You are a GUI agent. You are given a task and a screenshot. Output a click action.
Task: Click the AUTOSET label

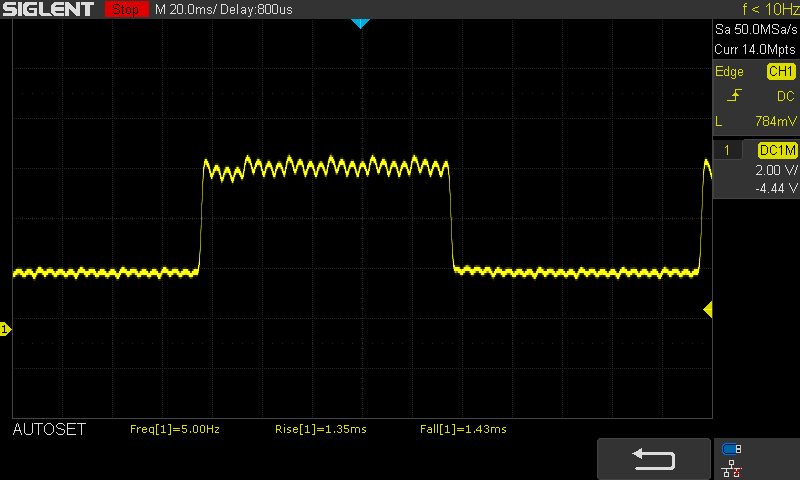tap(49, 429)
